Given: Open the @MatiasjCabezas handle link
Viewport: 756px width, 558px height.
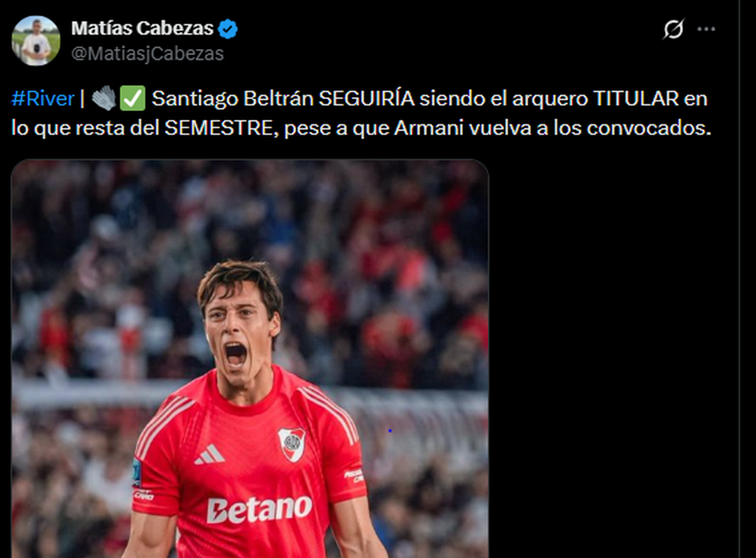Looking at the screenshot, I should click(147, 54).
